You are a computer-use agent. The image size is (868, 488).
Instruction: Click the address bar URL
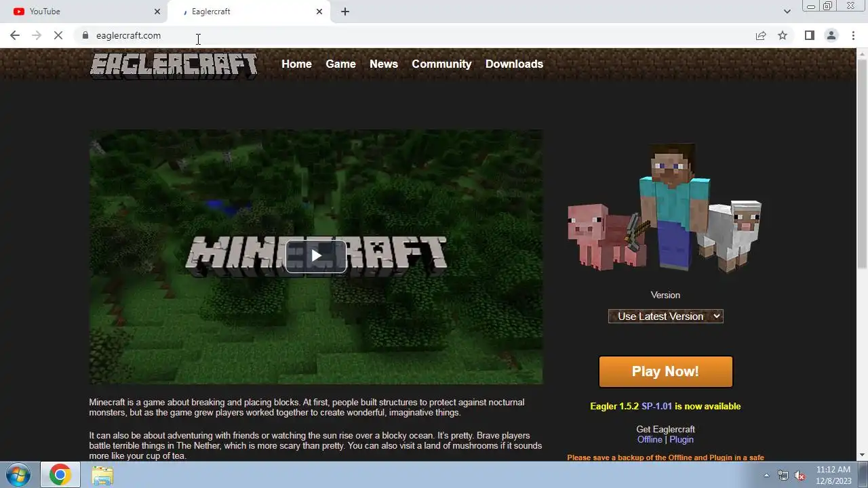tap(128, 35)
